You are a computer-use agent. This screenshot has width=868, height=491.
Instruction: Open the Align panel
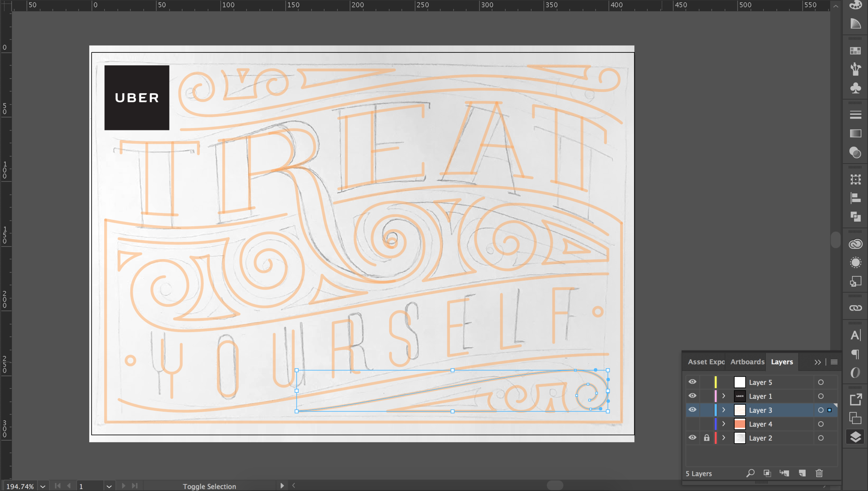856,198
